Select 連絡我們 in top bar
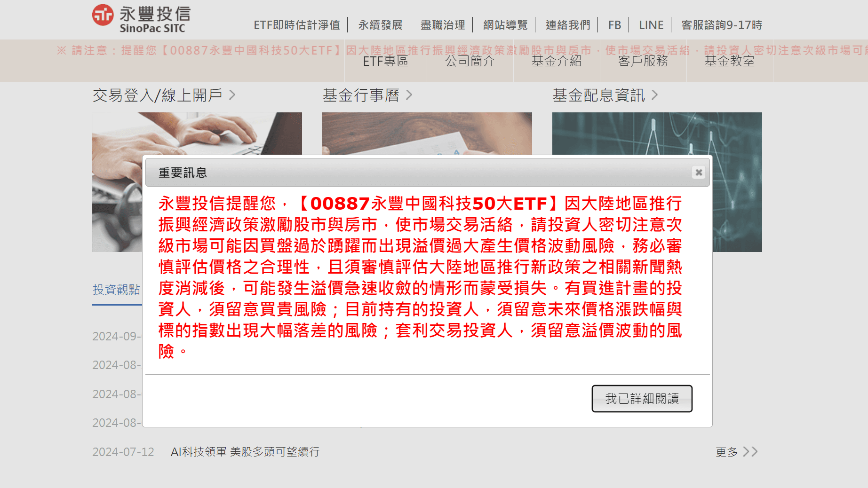 click(x=568, y=25)
